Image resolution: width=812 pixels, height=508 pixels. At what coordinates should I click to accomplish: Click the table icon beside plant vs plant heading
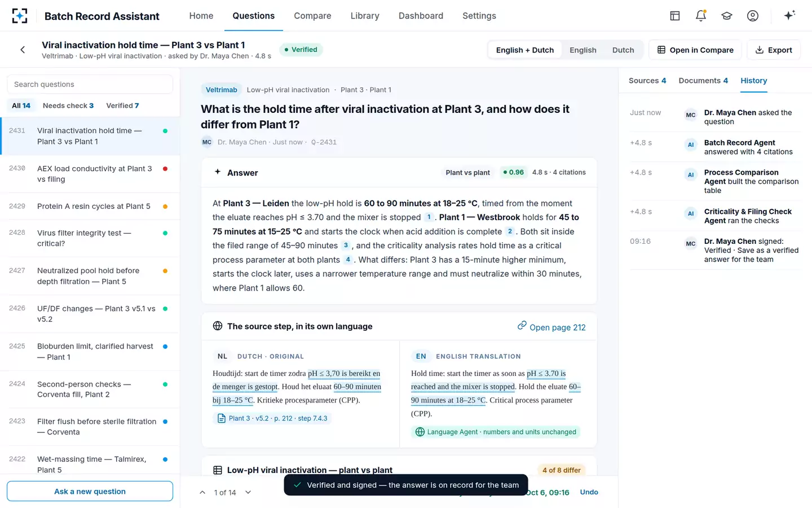(x=218, y=470)
